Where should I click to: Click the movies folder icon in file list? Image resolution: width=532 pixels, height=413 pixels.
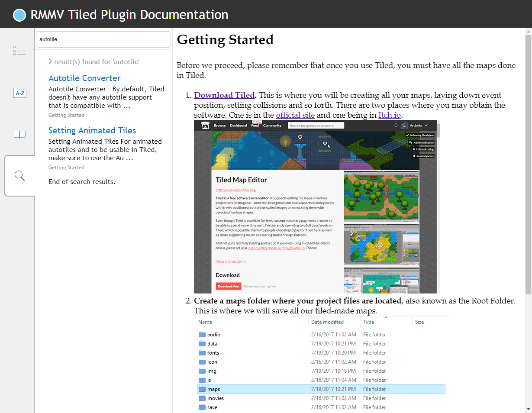click(x=202, y=398)
